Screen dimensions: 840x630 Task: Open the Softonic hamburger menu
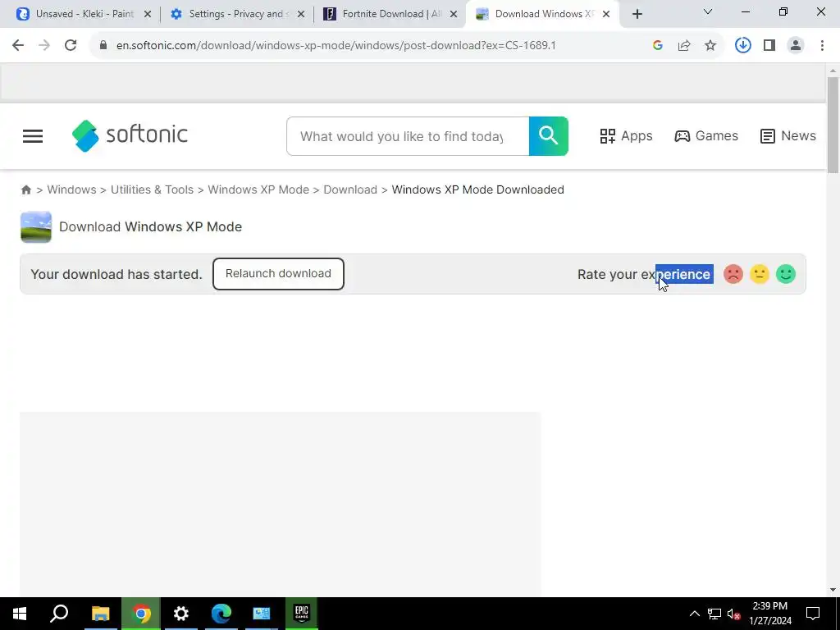[33, 136]
